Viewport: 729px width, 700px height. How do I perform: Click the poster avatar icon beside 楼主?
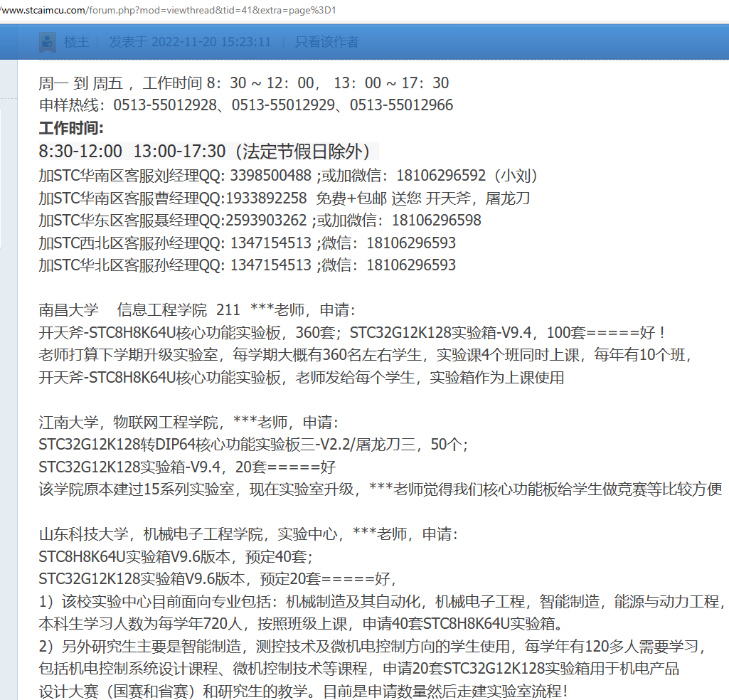[48, 42]
